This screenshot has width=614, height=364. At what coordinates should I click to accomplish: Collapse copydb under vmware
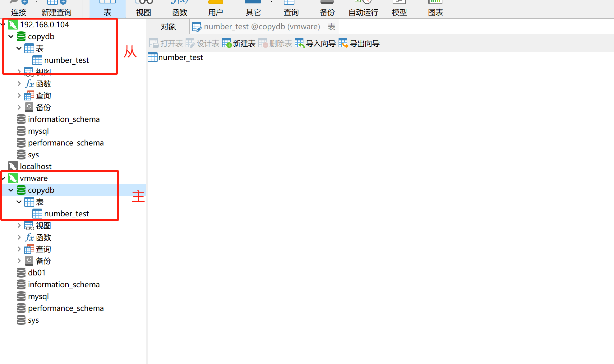click(x=11, y=190)
